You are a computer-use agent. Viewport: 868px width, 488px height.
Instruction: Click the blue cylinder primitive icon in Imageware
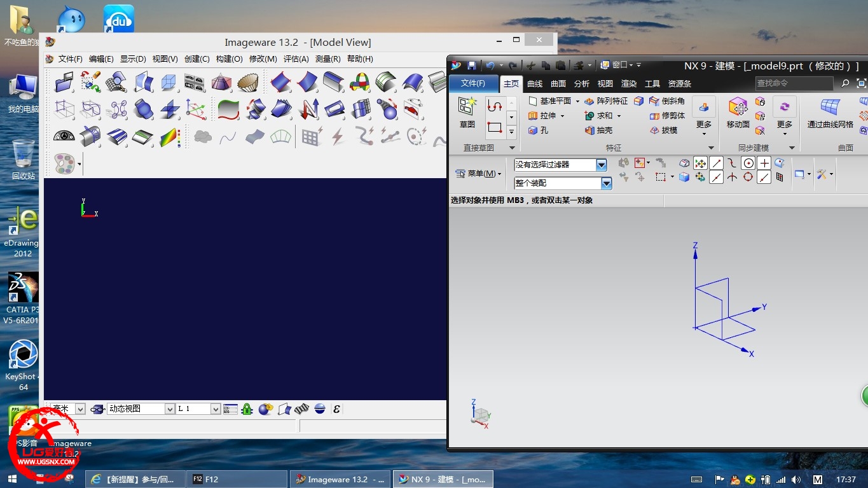tap(144, 109)
